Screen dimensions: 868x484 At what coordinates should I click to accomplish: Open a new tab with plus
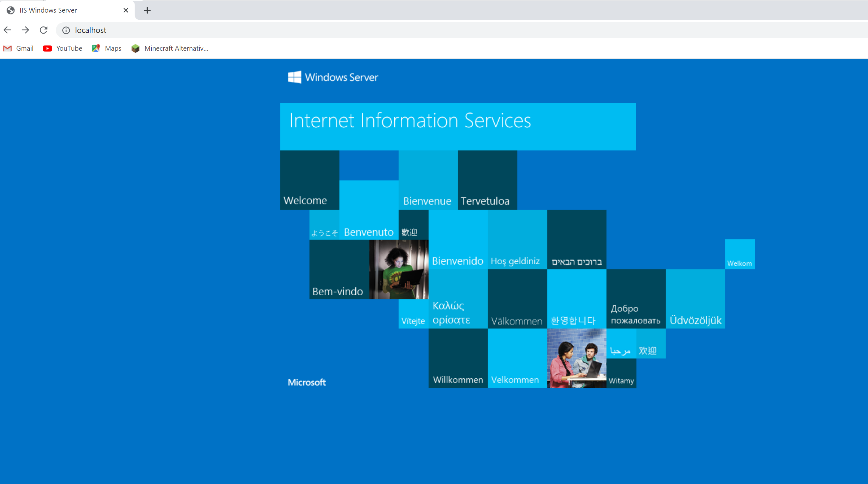(x=147, y=10)
